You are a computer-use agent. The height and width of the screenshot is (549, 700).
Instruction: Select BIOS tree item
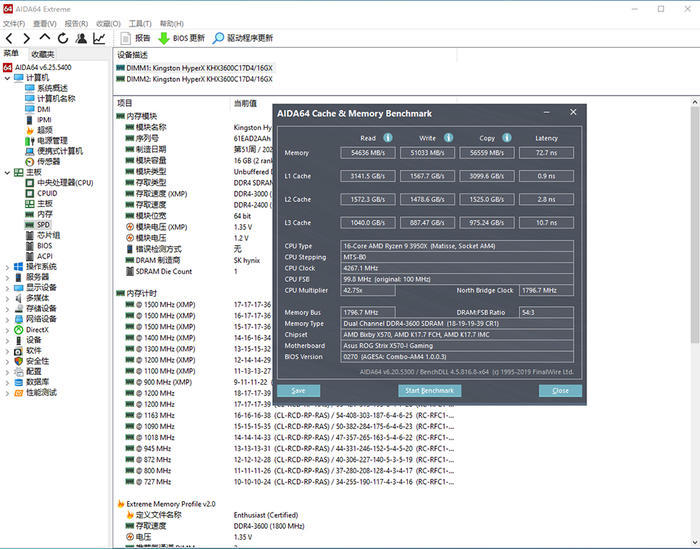click(45, 246)
